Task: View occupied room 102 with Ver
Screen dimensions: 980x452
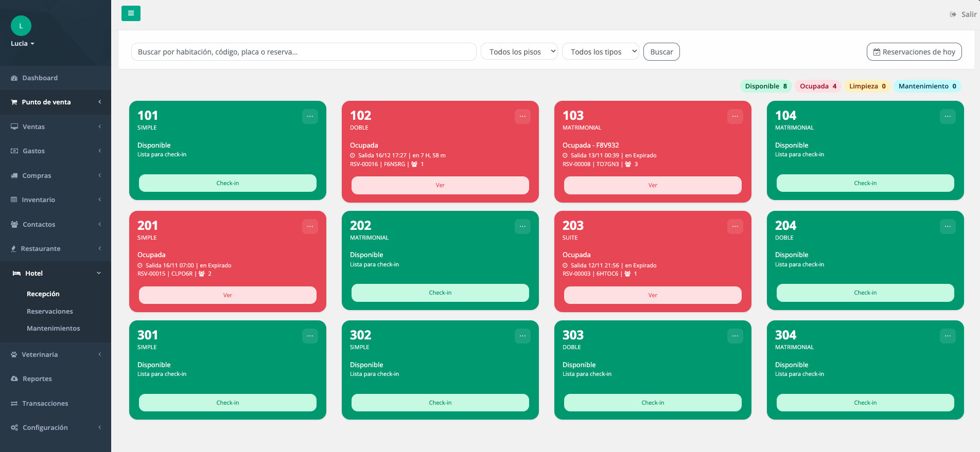Action: 440,185
